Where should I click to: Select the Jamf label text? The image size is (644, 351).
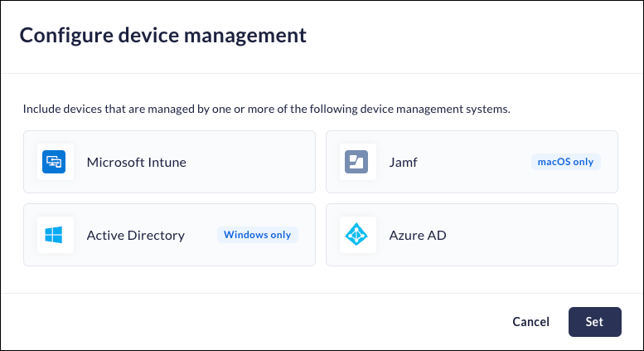(404, 162)
